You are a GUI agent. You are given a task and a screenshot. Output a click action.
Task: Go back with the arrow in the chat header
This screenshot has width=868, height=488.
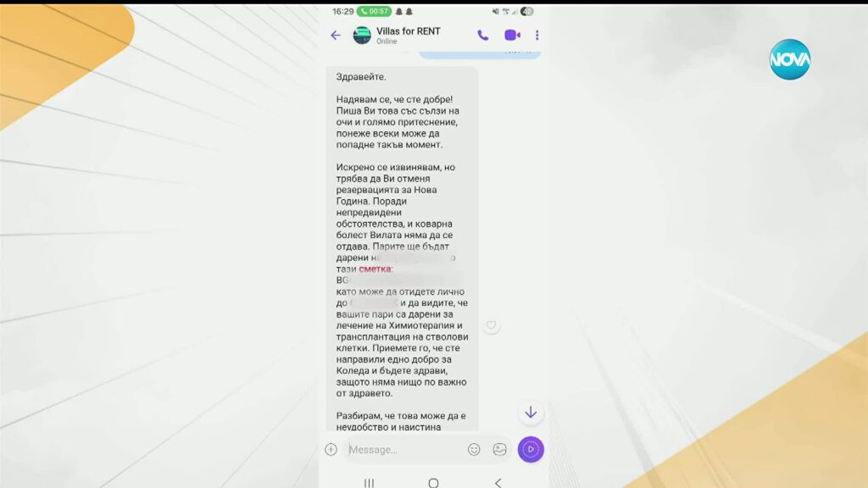[336, 36]
